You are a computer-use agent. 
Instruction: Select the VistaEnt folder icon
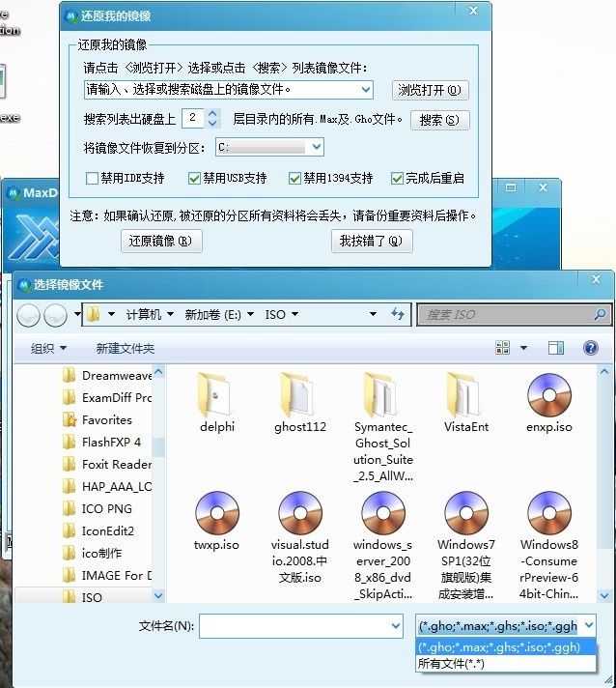463,394
